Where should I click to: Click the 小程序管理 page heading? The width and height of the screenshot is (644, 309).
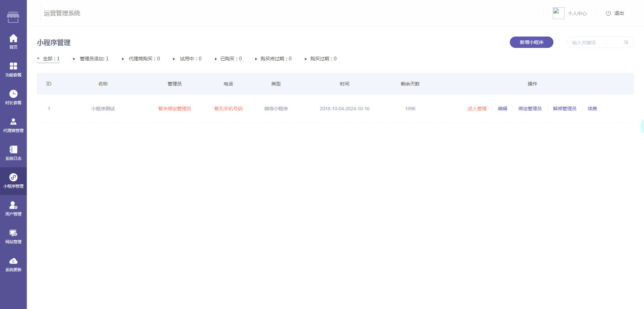[54, 43]
